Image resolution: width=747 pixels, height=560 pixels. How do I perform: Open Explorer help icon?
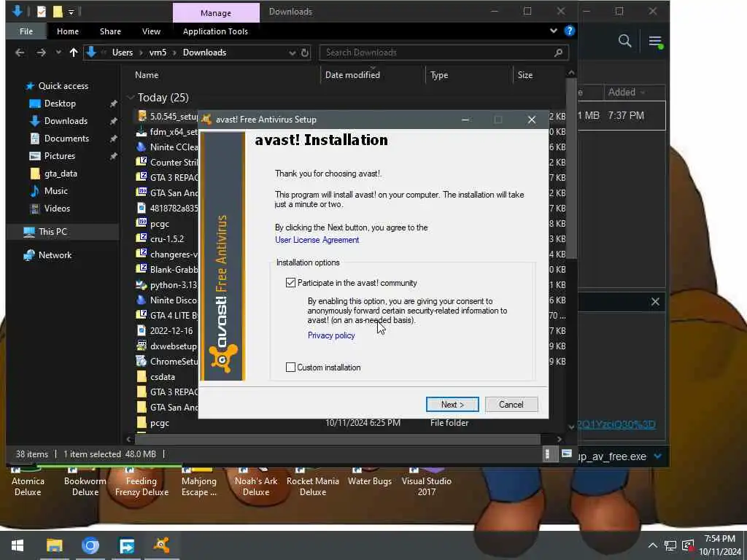click(569, 31)
